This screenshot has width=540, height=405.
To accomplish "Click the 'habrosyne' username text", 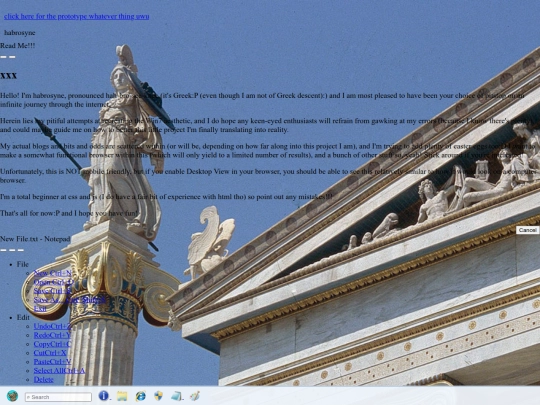I will pos(20,33).
